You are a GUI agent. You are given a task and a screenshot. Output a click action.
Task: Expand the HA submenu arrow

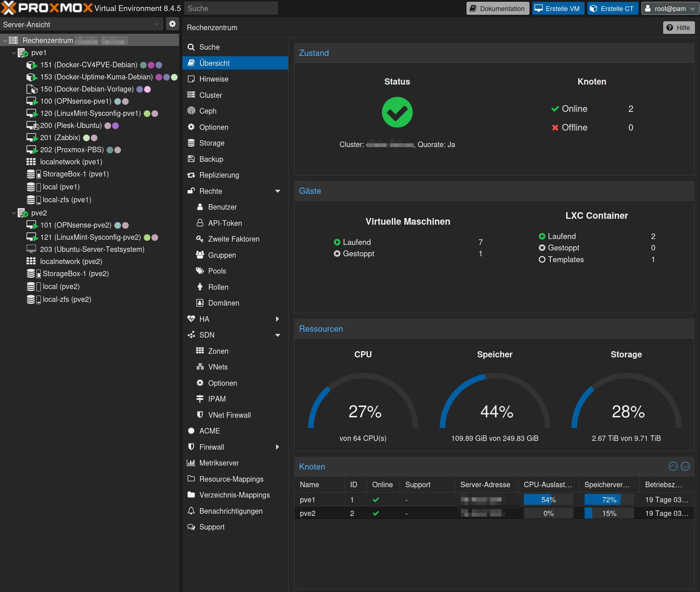[x=278, y=319]
